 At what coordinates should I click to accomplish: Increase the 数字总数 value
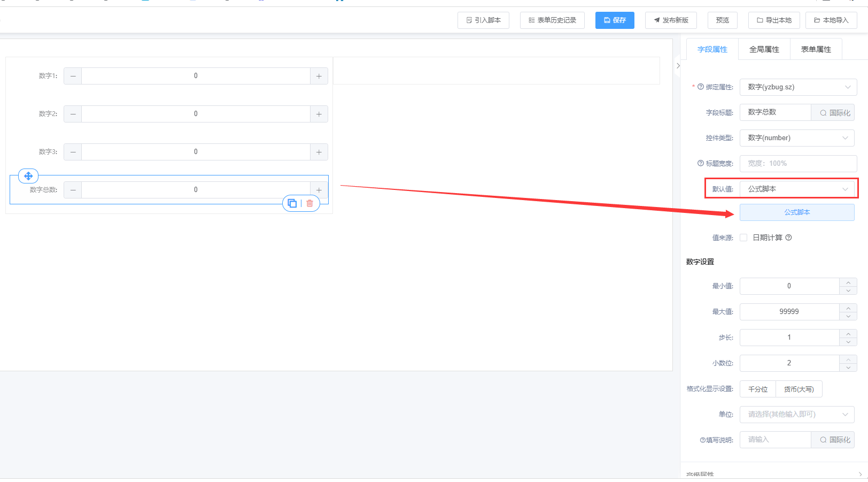(319, 190)
